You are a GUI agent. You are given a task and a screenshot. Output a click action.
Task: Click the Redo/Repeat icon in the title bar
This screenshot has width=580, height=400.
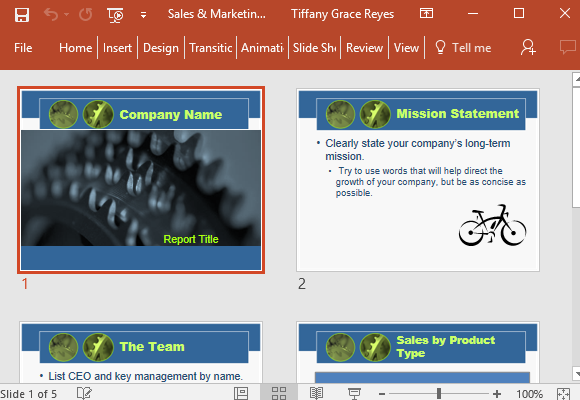pos(85,14)
